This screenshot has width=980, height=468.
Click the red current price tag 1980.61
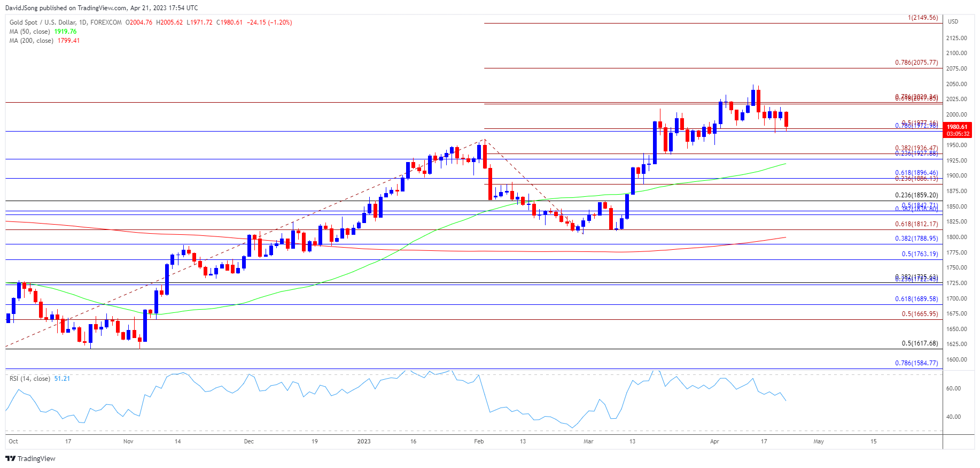957,127
